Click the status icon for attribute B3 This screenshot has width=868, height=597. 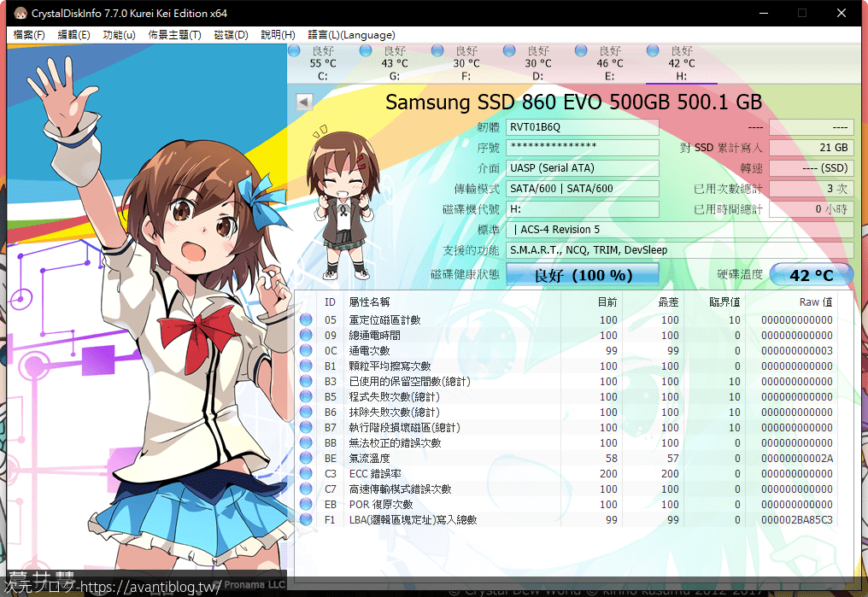pos(306,381)
